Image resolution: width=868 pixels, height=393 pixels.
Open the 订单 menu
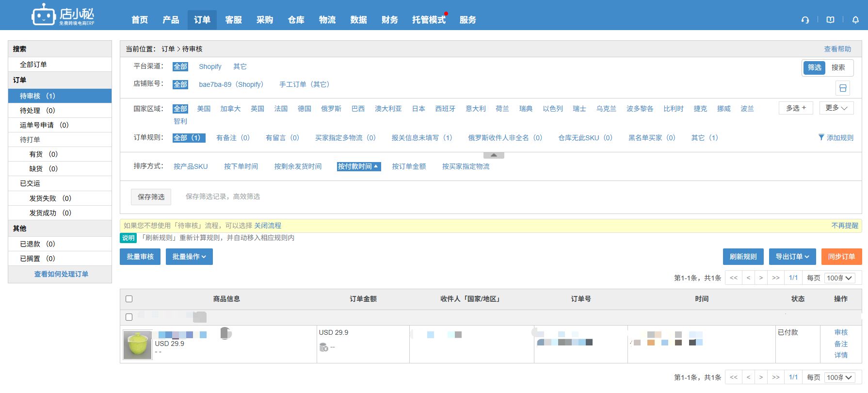202,20
